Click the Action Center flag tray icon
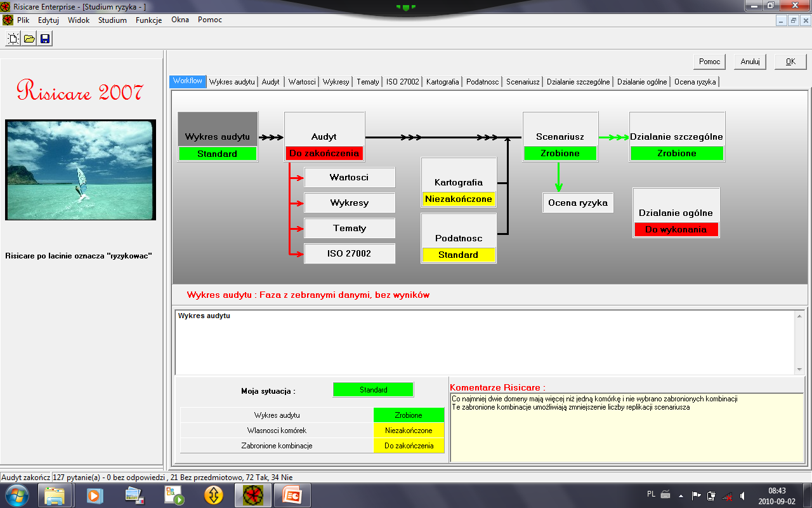 pos(696,495)
